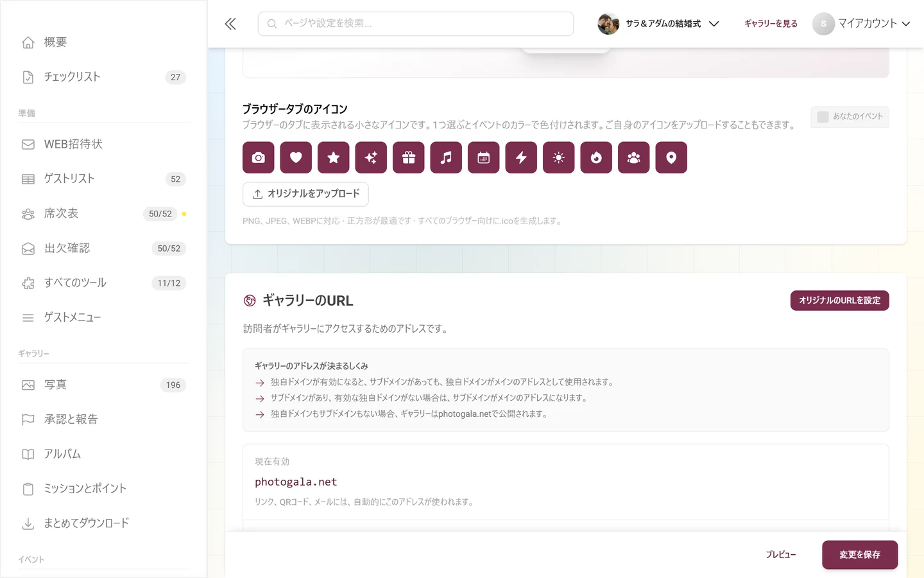Click the search magnifier icon

[x=272, y=24]
